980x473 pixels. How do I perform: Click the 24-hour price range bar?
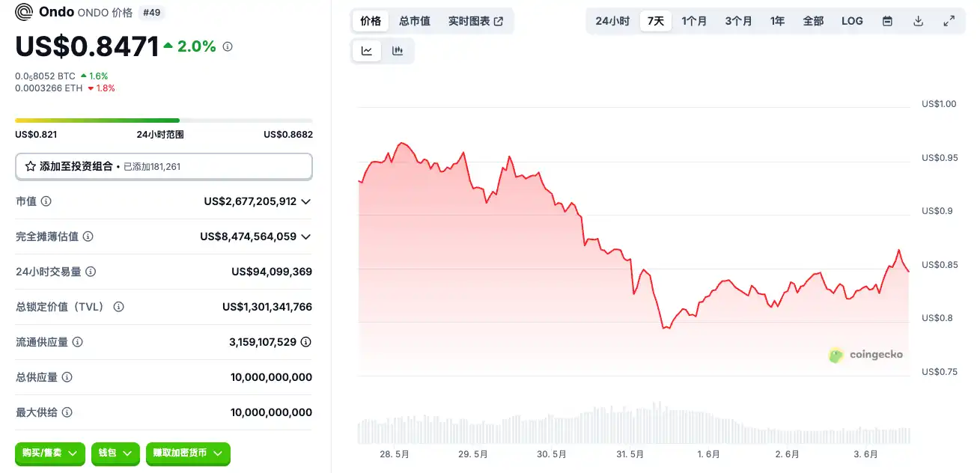click(164, 120)
